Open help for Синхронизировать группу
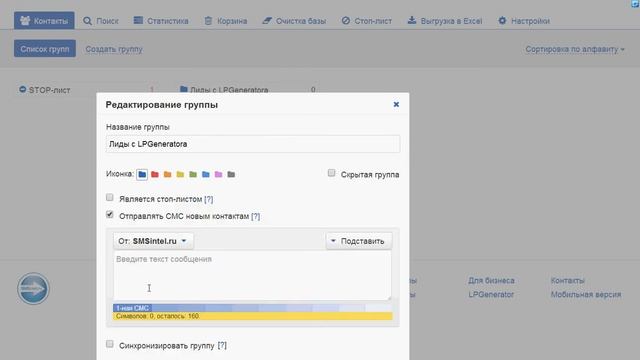Viewport: 640px width, 360px height. [x=222, y=346]
